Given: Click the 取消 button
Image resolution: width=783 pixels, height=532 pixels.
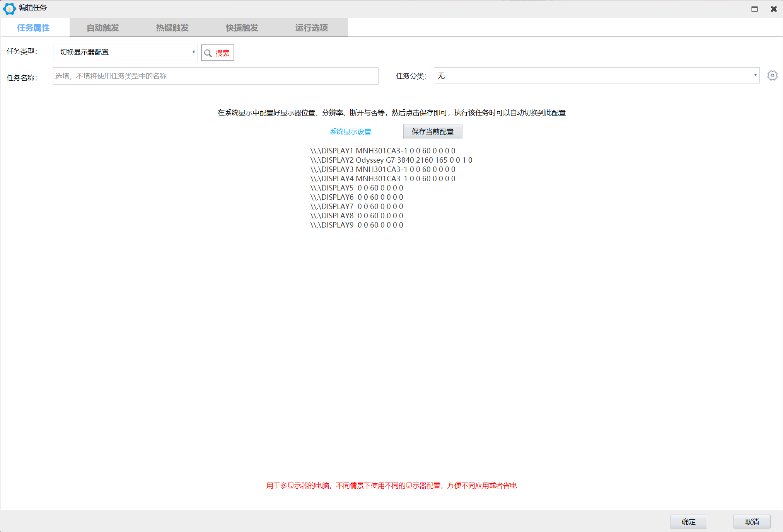Looking at the screenshot, I should [752, 522].
